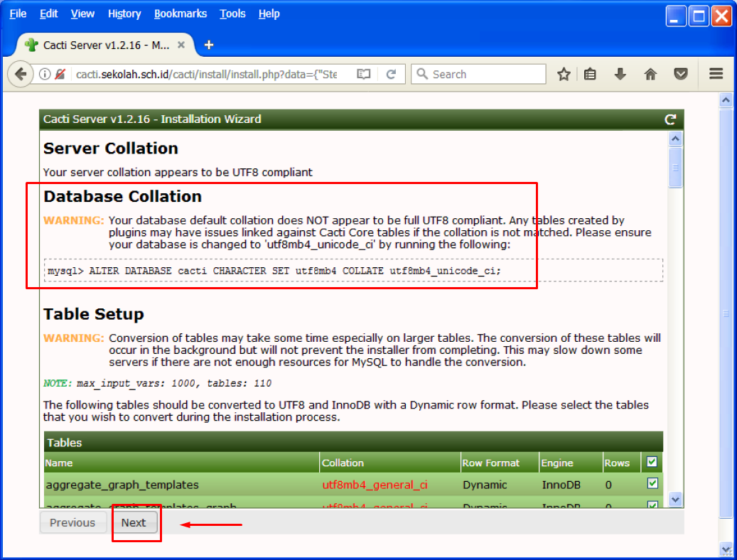Open the History menu

124,14
